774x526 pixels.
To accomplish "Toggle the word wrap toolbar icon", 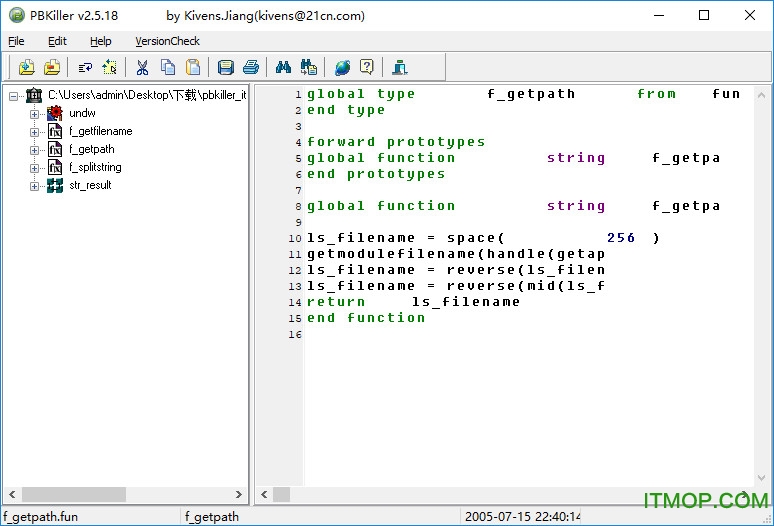I will point(85,67).
